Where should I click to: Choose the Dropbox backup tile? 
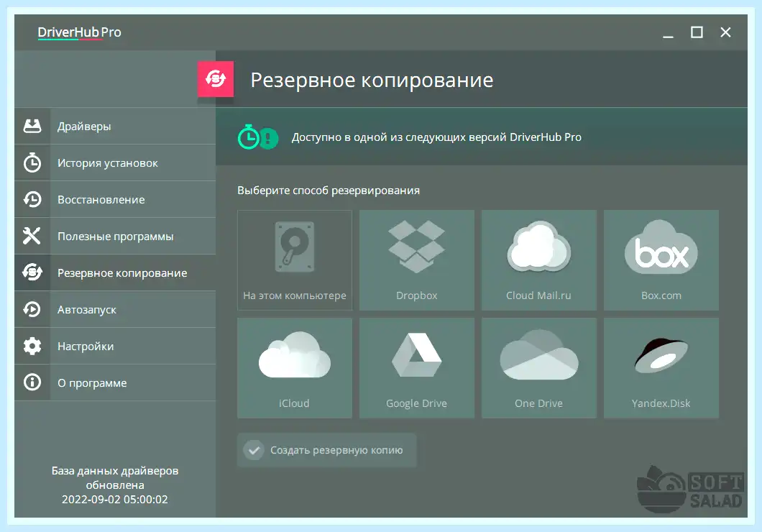click(416, 260)
